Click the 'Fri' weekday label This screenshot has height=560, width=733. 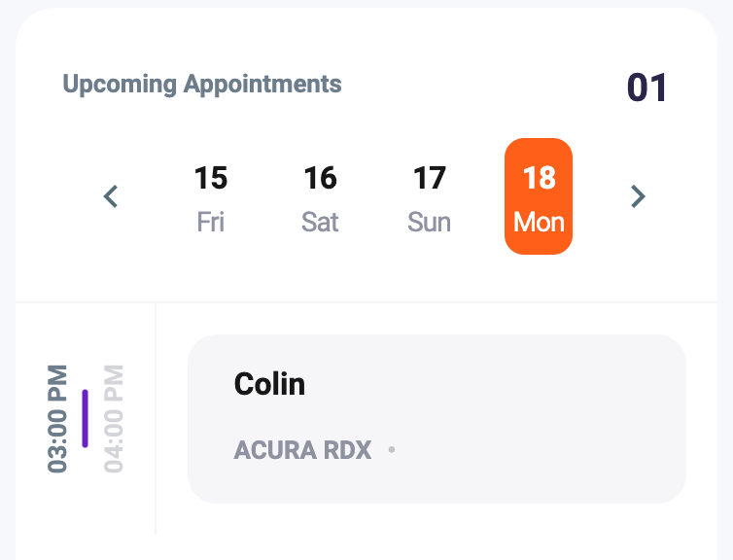coord(210,222)
